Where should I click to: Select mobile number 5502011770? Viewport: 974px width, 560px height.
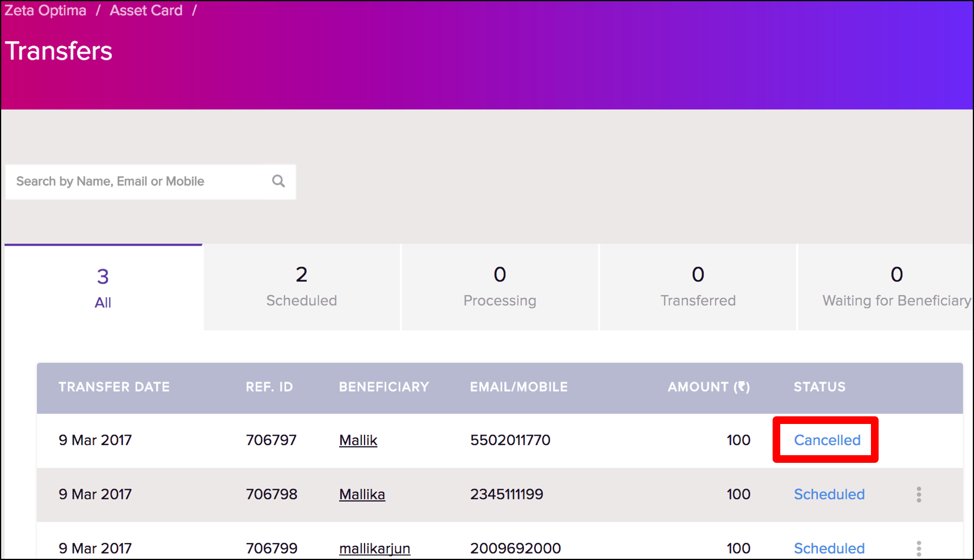[x=510, y=440]
